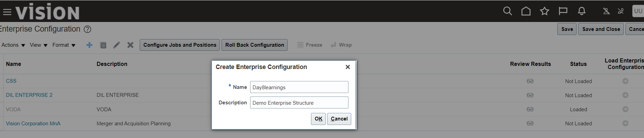Close the Create Enterprise Configuration dialog
Screen dimensions: 644x138
tap(348, 67)
